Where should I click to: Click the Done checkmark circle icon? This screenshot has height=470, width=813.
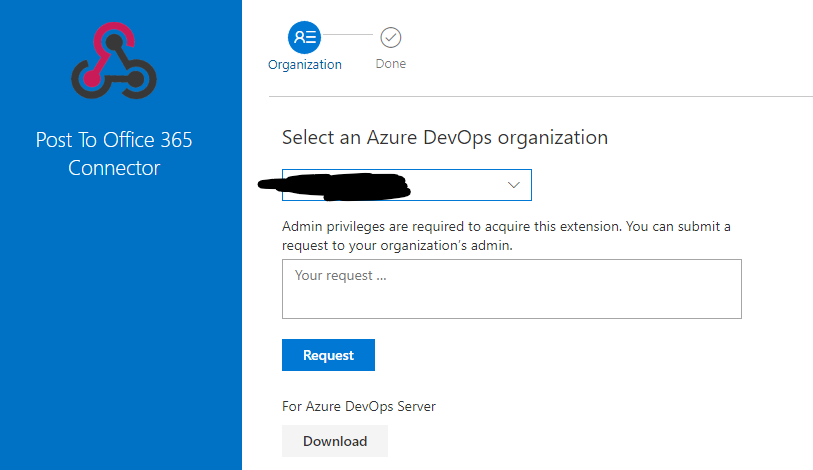391,37
